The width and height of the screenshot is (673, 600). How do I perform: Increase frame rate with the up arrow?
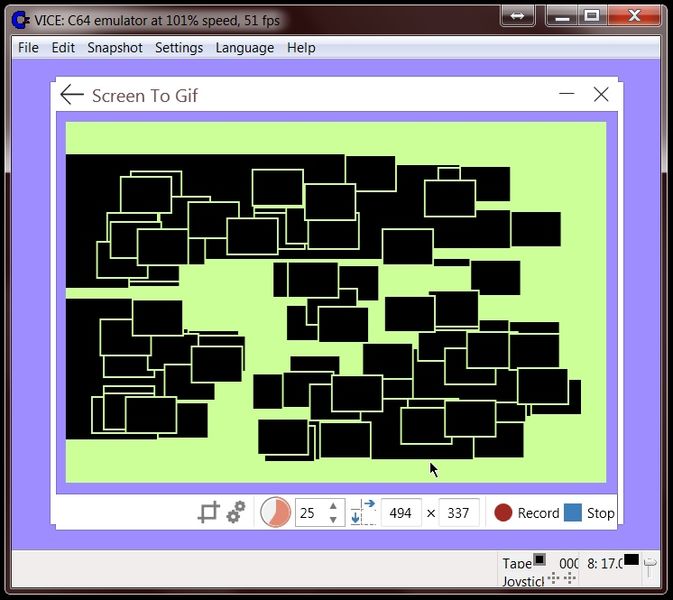[333, 506]
